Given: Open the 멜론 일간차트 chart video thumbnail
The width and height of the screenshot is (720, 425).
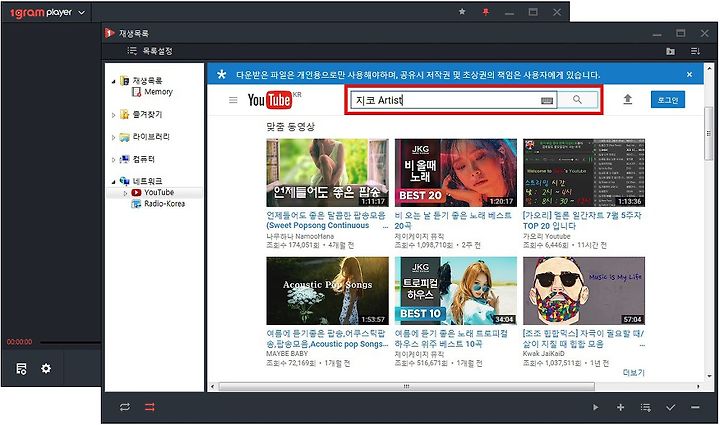Looking at the screenshot, I should tap(584, 173).
